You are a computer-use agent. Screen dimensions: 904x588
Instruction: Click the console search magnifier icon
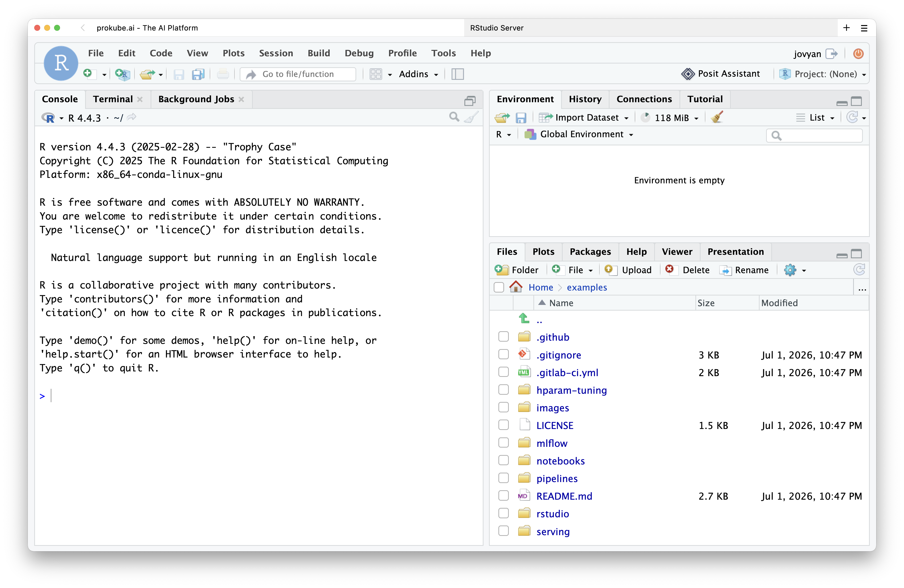tap(454, 117)
